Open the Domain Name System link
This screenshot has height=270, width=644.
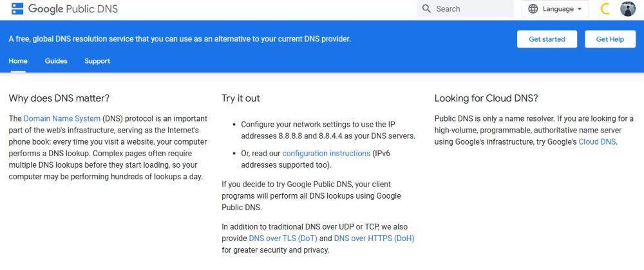point(62,119)
